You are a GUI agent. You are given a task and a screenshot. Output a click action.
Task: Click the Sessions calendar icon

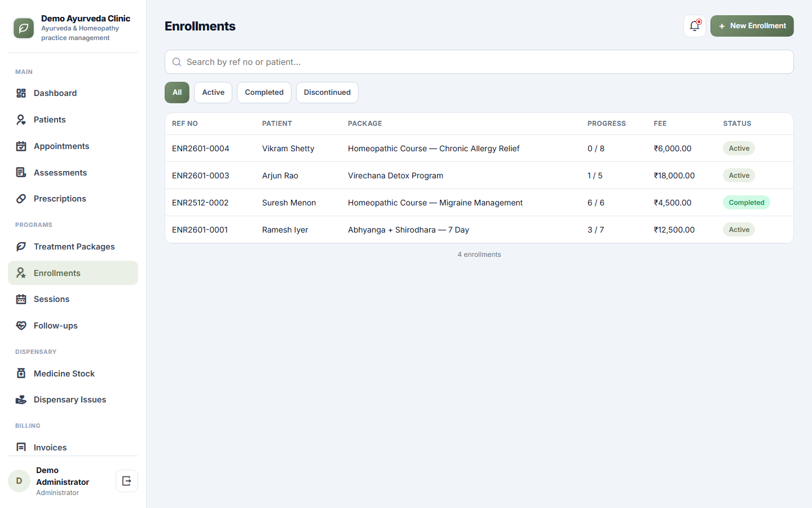tap(21, 299)
